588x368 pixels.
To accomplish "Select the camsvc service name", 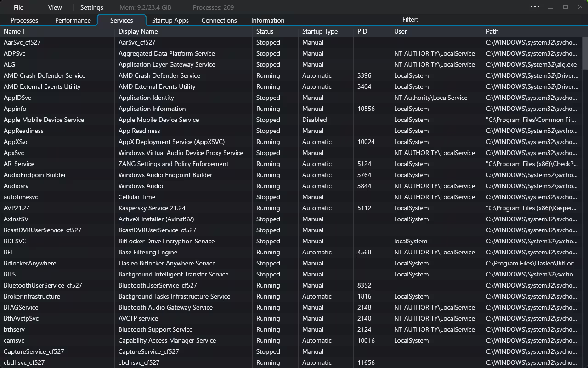I will coord(14,340).
